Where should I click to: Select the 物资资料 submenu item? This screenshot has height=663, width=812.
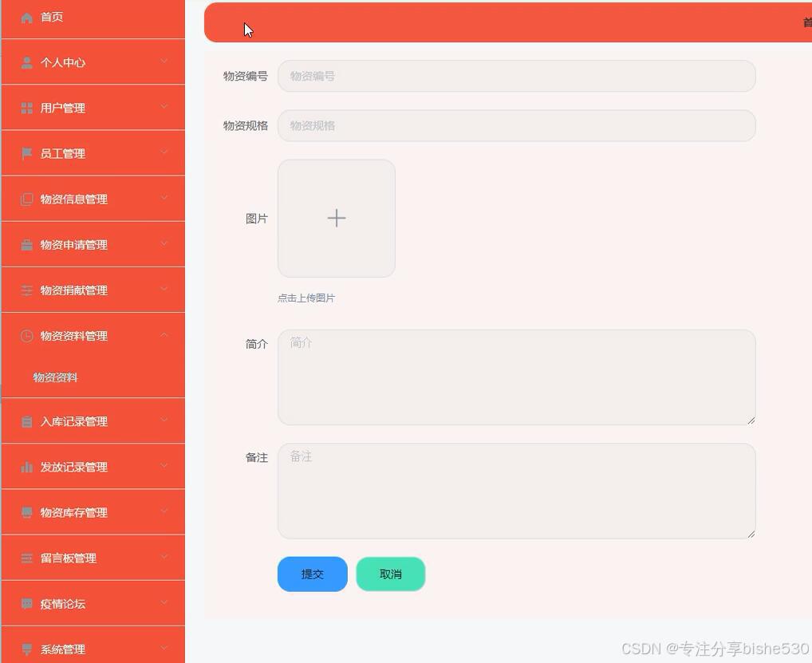[55, 377]
